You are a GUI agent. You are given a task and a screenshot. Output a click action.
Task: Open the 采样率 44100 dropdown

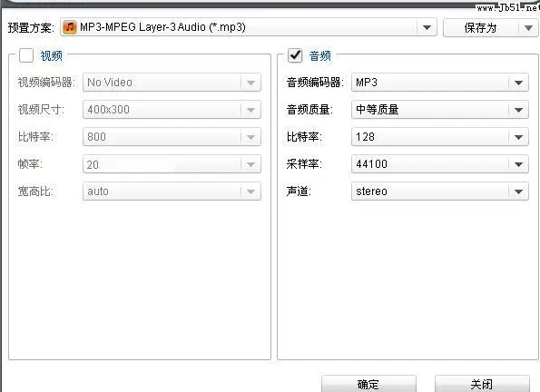(x=440, y=164)
